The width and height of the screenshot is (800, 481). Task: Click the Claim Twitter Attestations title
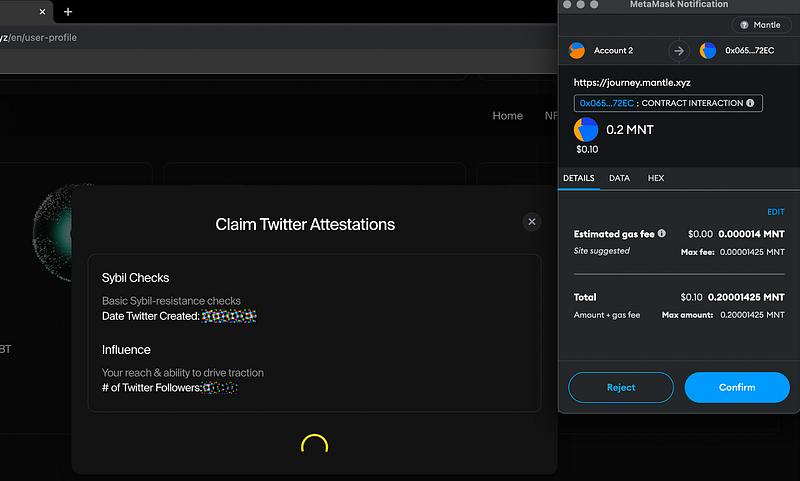[305, 224]
